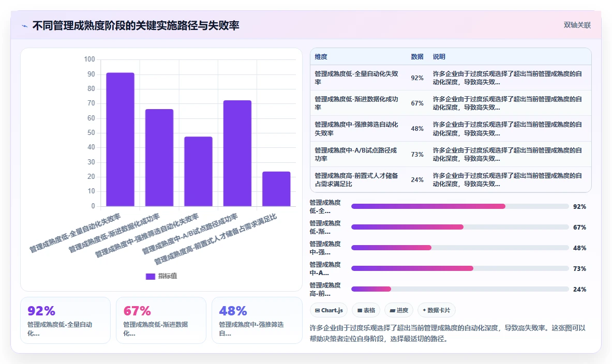Click progress label 管理成熟度中-强...
The height and width of the screenshot is (364, 612).
325,248
